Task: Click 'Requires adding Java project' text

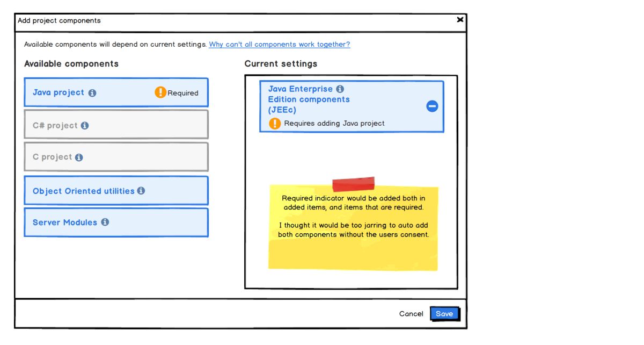Action: click(x=334, y=124)
